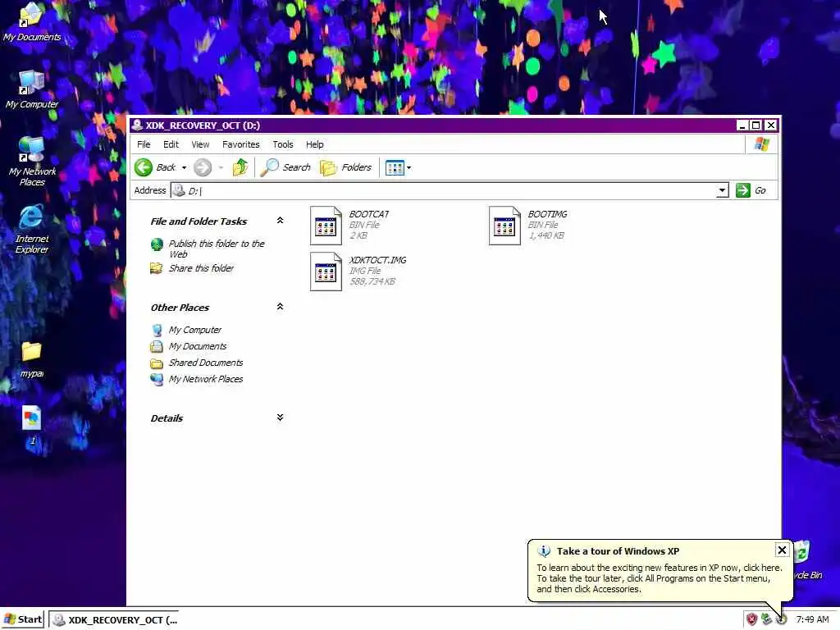Open the Views dropdown arrow
Screen dimensions: 840x630
pos(409,167)
